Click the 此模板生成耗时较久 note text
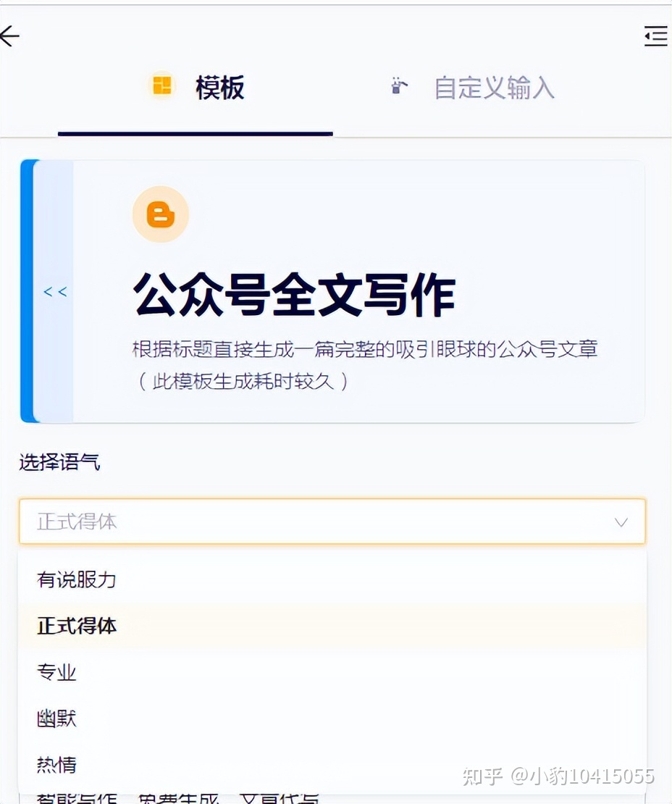Image resolution: width=672 pixels, height=804 pixels. click(x=243, y=381)
